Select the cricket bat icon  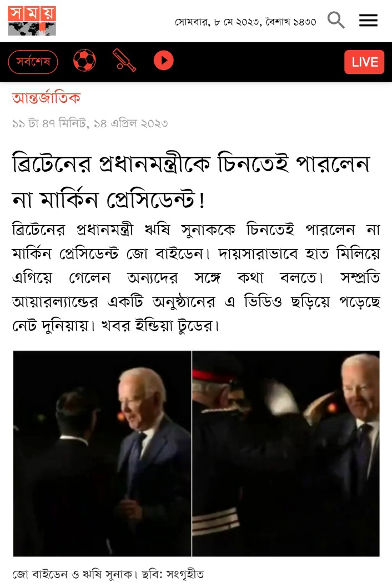[124, 60]
